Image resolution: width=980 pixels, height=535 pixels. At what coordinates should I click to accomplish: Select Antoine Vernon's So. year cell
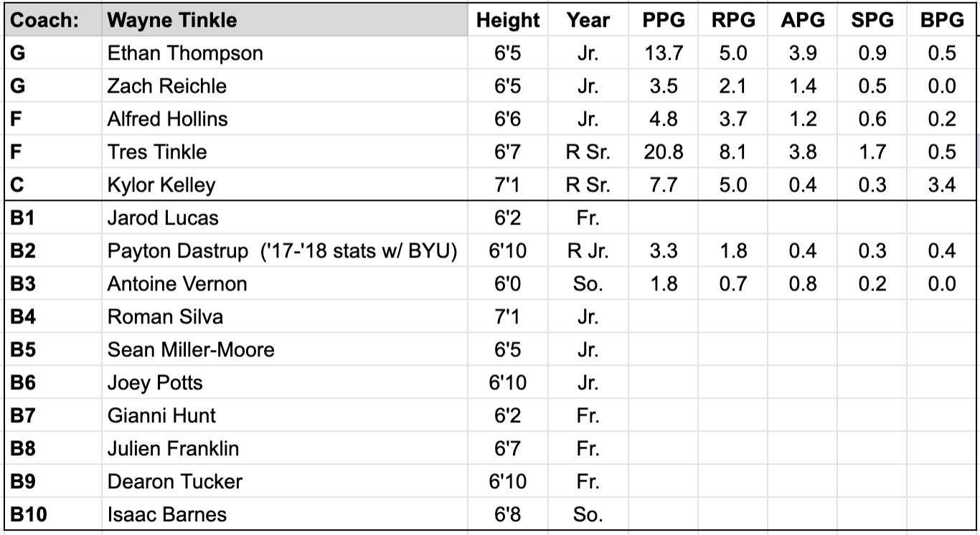(x=588, y=284)
